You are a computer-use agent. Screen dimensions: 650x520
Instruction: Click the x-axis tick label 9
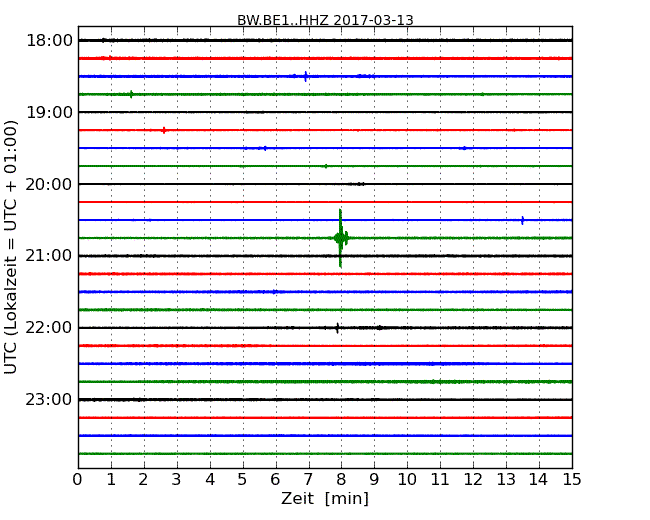[x=374, y=479]
